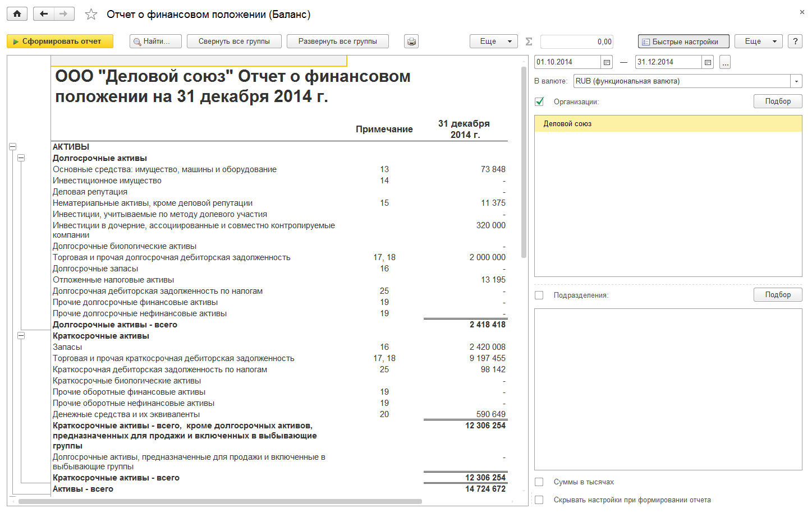Click the printer icon to print report
Image resolution: width=812 pixels, height=513 pixels.
[x=412, y=41]
